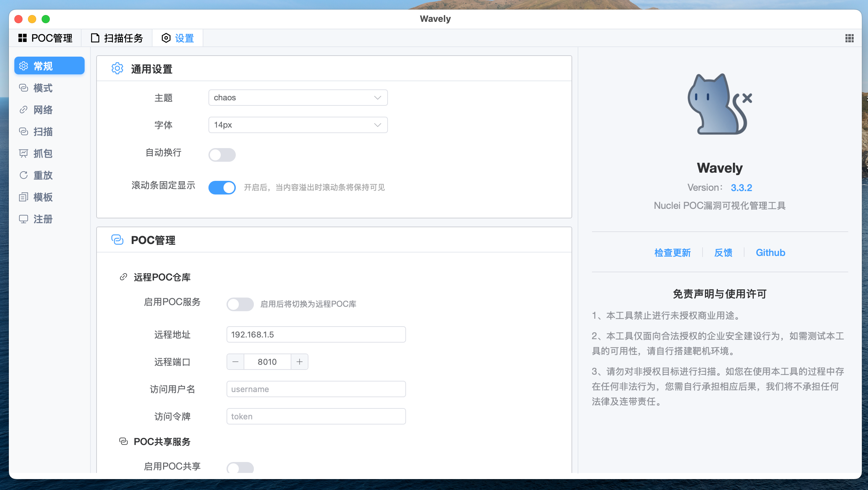Select the 设置 tab
Screen dimensions: 868x490
coord(177,38)
